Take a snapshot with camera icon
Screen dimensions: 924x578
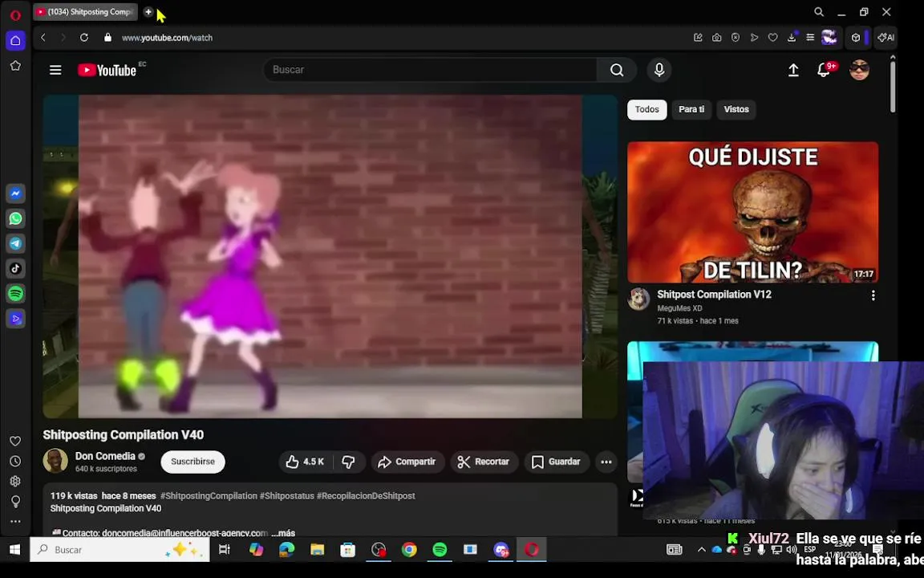(716, 37)
